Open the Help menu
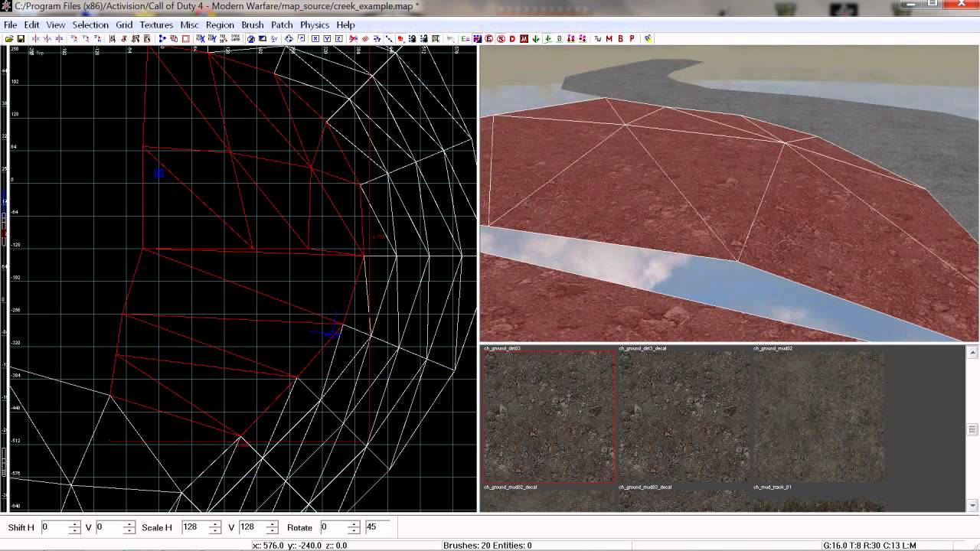This screenshot has height=551, width=980. (345, 24)
